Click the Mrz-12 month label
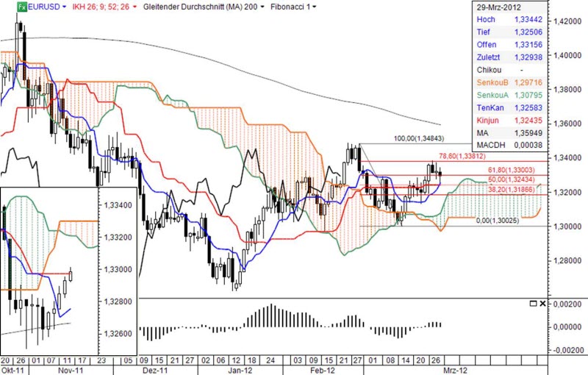This screenshot has width=588, height=375. coord(455,370)
